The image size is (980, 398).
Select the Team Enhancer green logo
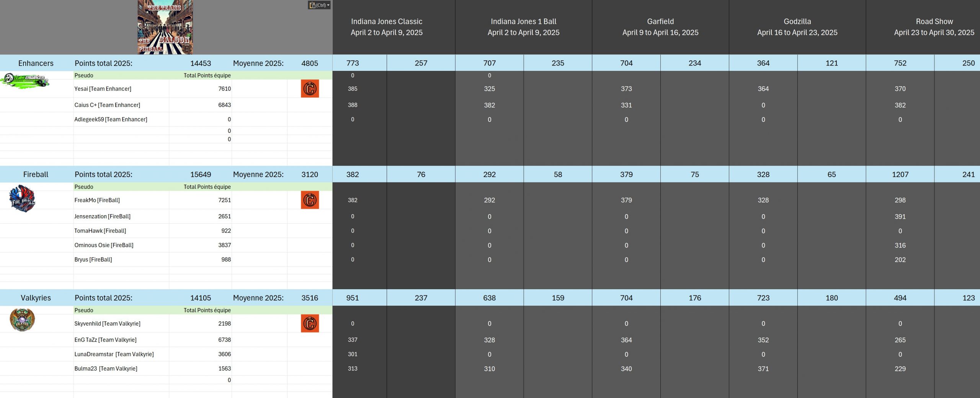tap(25, 80)
